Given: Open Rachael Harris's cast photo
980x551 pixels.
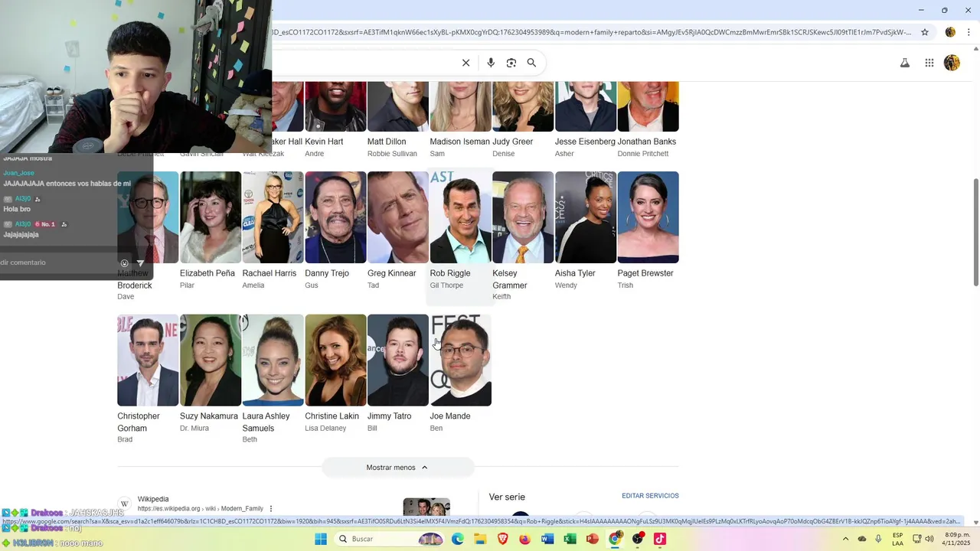Looking at the screenshot, I should tap(273, 217).
